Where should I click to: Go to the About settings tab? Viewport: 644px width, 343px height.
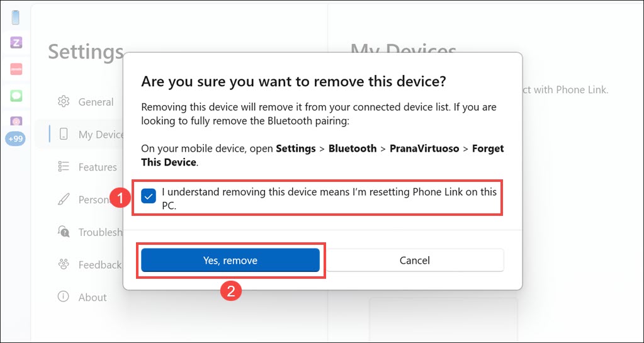93,297
